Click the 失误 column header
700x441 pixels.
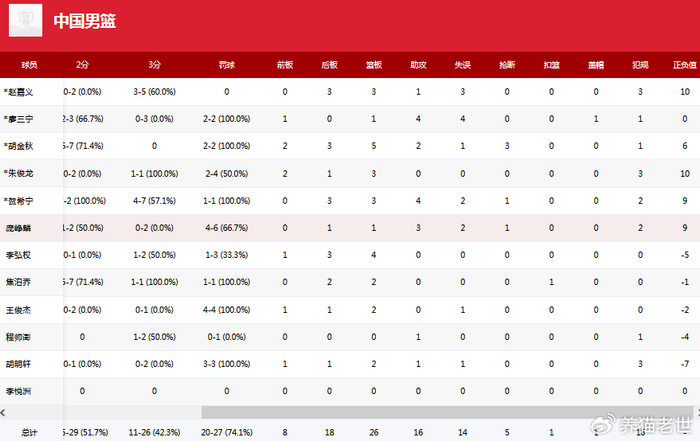click(x=462, y=65)
